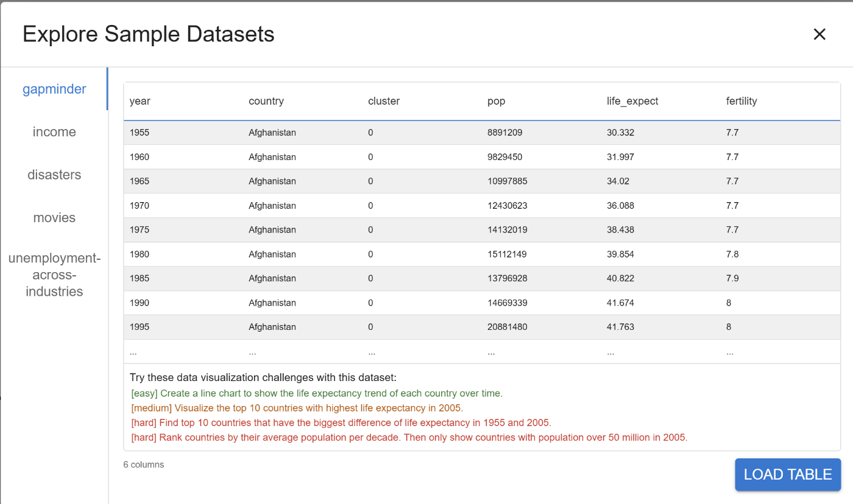Select the movies dataset tab
The image size is (853, 504).
click(x=54, y=218)
